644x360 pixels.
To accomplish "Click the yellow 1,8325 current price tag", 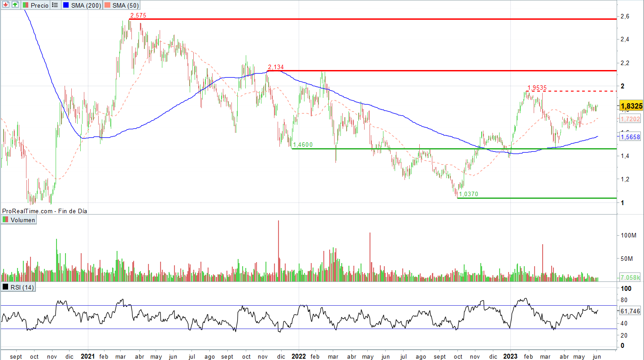I will pyautogui.click(x=631, y=106).
